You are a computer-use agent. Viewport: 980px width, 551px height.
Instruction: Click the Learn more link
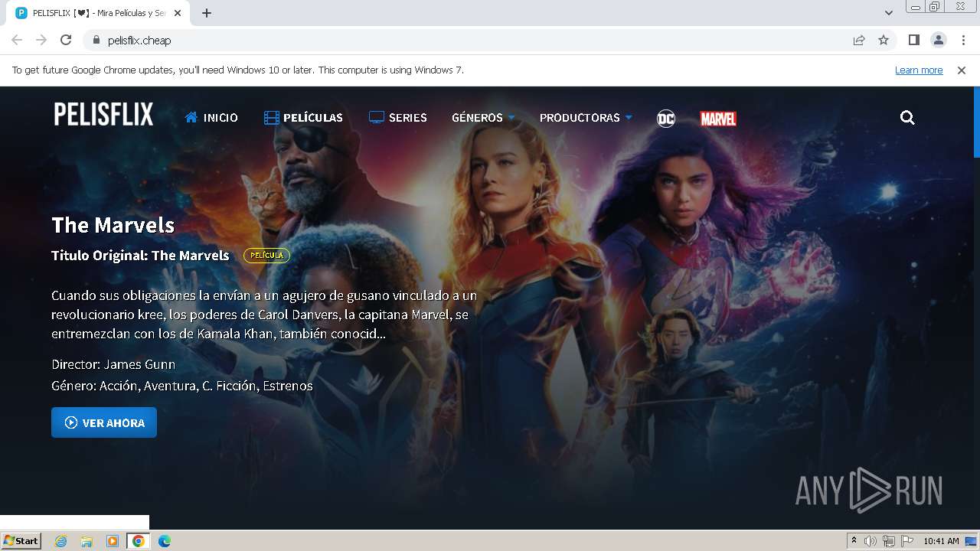(x=919, y=70)
